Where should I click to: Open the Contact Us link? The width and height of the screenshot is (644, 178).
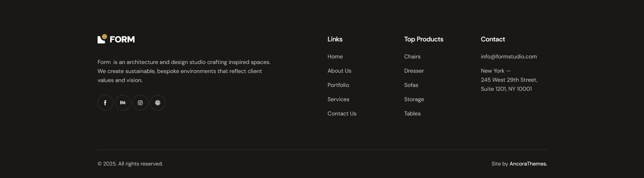[x=342, y=114]
